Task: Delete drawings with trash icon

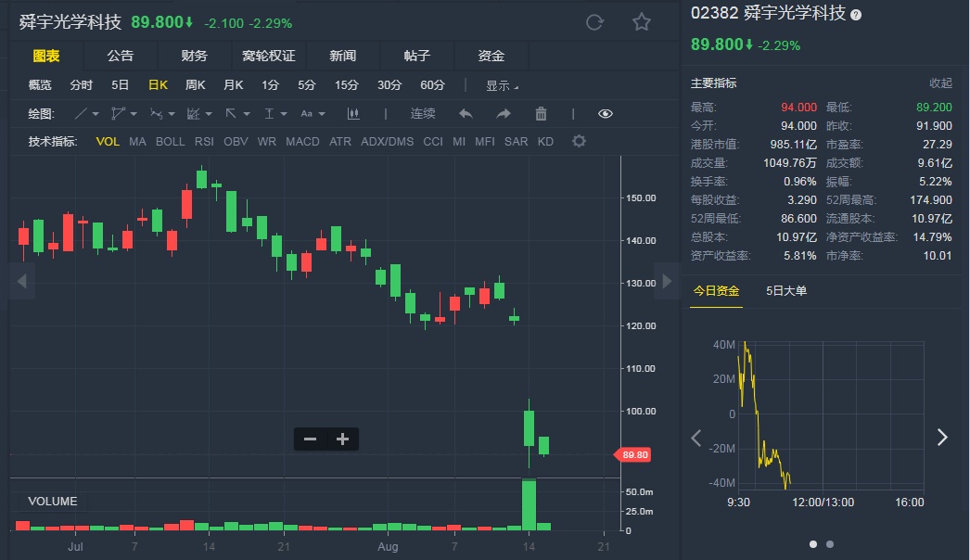Action: click(541, 114)
